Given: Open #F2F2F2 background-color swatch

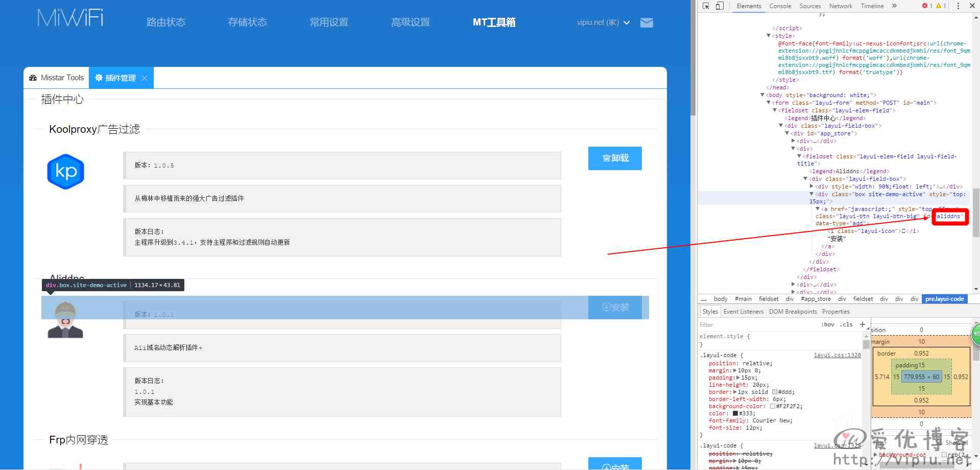Looking at the screenshot, I should point(773,406).
